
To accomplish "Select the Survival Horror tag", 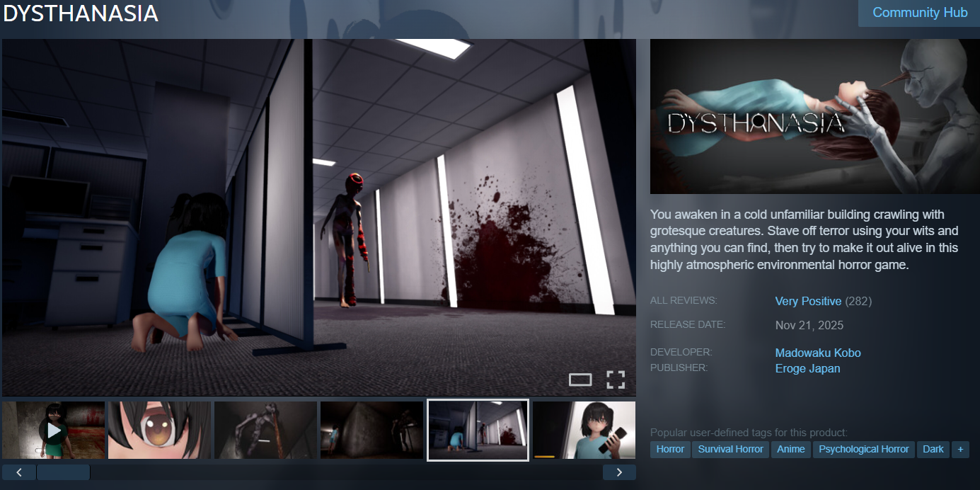I will point(731,449).
